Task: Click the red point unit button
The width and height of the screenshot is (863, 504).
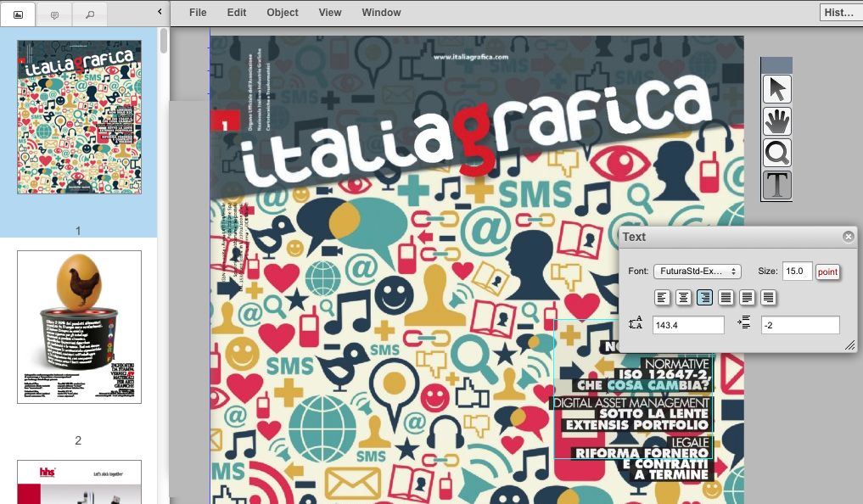Action: pos(827,271)
